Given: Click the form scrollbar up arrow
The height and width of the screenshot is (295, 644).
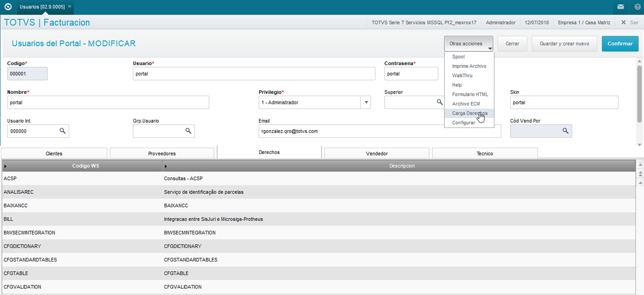Looking at the screenshot, I should click(x=640, y=61).
